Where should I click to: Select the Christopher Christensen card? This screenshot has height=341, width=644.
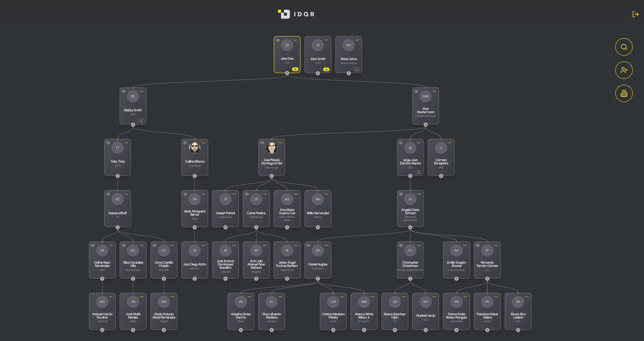tap(409, 260)
